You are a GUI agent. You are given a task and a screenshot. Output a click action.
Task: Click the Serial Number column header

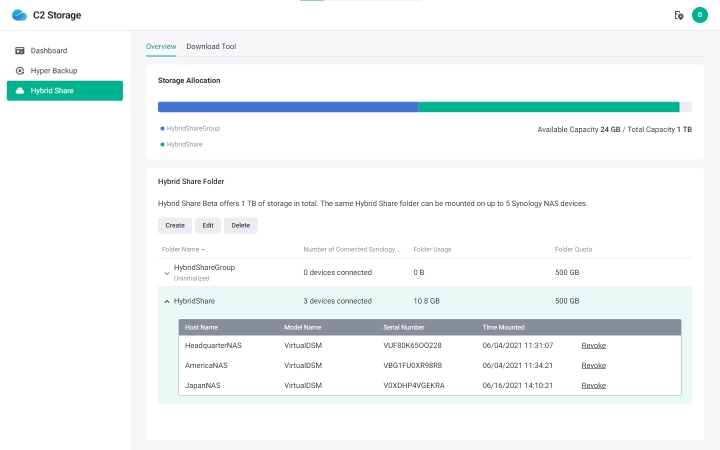404,327
